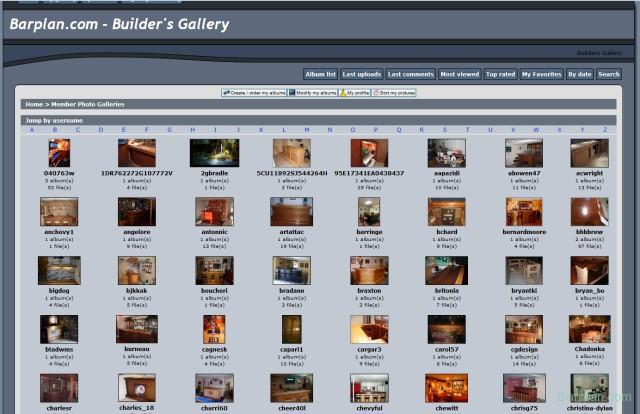Jump to usernames starting with Z

tap(605, 130)
